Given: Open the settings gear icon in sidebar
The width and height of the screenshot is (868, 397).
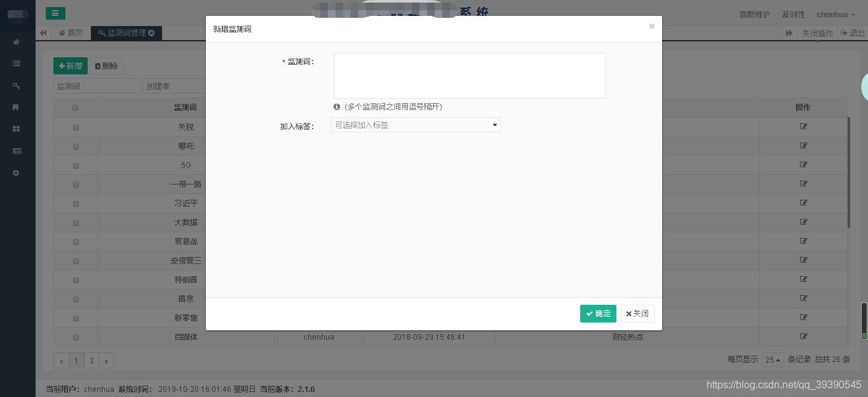Looking at the screenshot, I should (15, 172).
